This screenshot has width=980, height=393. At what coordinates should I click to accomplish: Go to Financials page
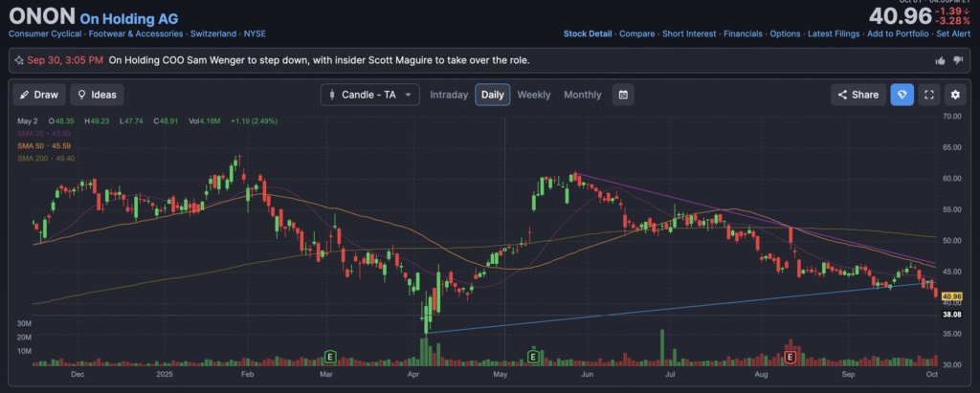743,33
